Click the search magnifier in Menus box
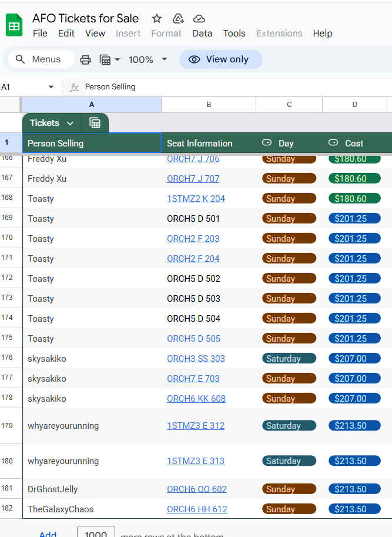This screenshot has height=537, width=392. point(21,59)
